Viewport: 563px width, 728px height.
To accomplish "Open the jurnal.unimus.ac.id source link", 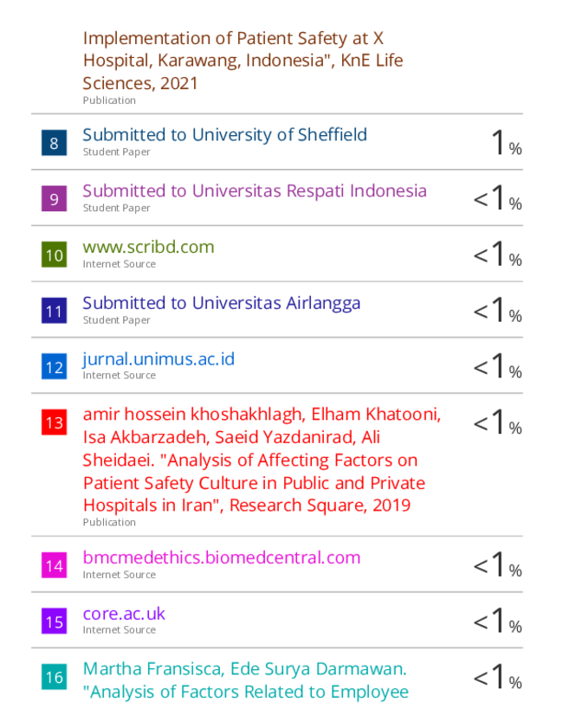I will click(x=159, y=359).
